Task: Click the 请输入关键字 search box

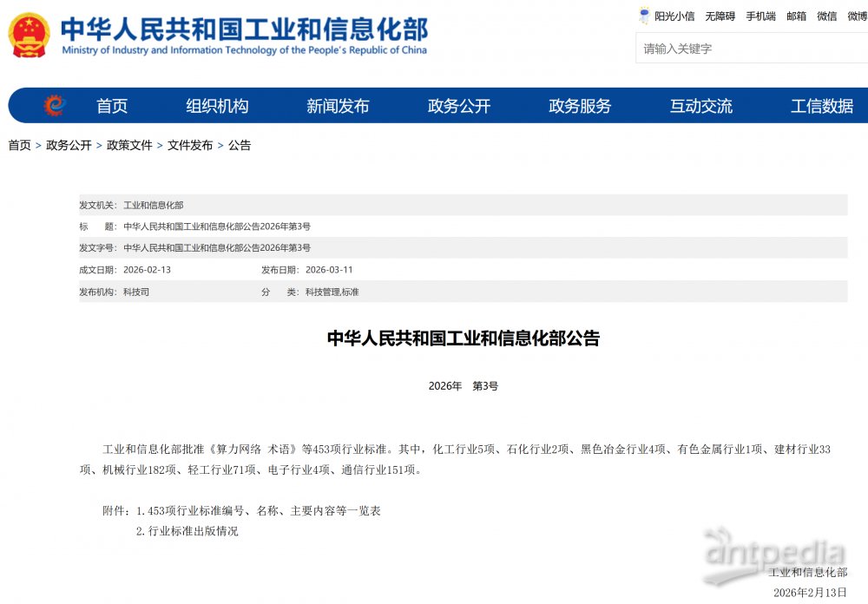Action: click(751, 49)
